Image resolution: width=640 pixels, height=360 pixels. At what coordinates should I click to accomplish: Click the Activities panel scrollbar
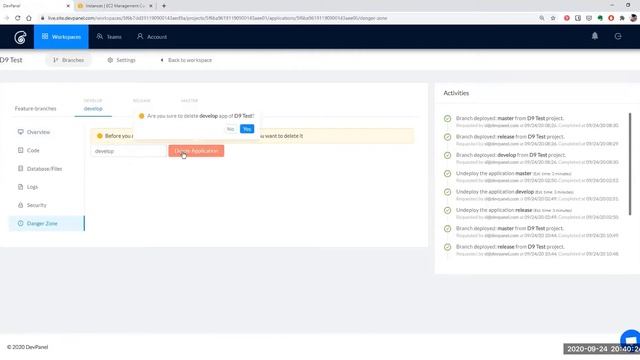pos(630,163)
